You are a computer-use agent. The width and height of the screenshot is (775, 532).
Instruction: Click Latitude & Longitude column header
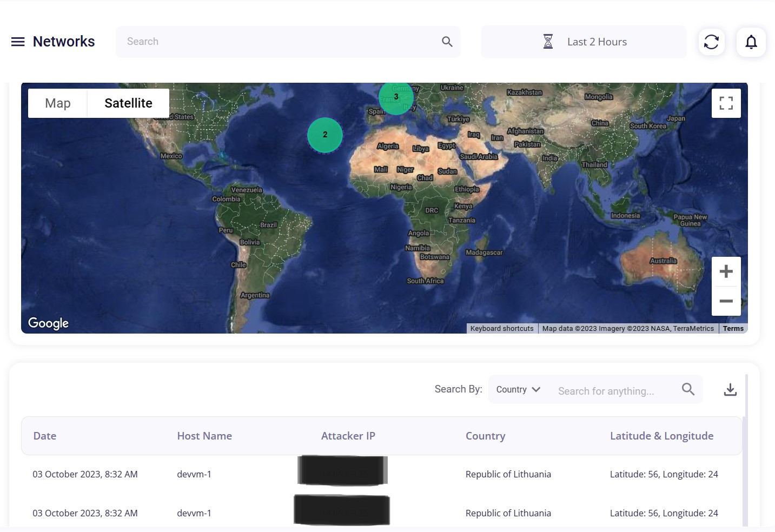coord(661,436)
